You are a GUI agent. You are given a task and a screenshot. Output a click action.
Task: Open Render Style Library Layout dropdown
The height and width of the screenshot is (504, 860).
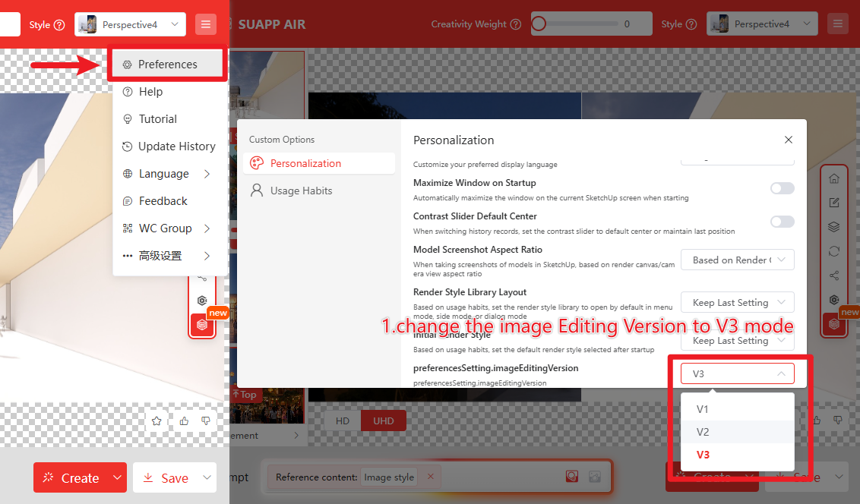coord(737,302)
